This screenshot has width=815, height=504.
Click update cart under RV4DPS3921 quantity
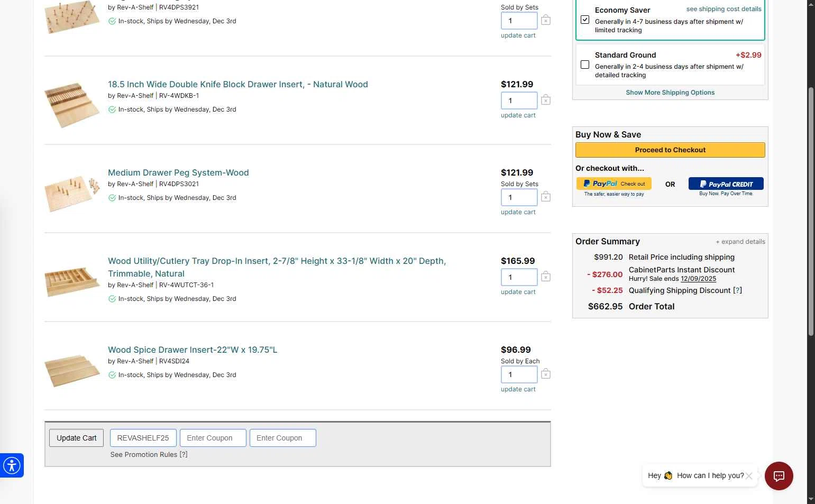[x=518, y=35]
